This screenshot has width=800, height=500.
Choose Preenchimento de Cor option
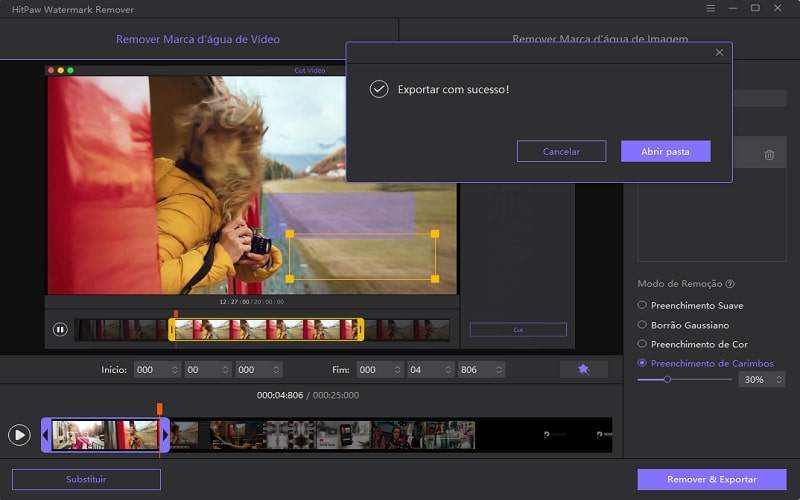[642, 344]
